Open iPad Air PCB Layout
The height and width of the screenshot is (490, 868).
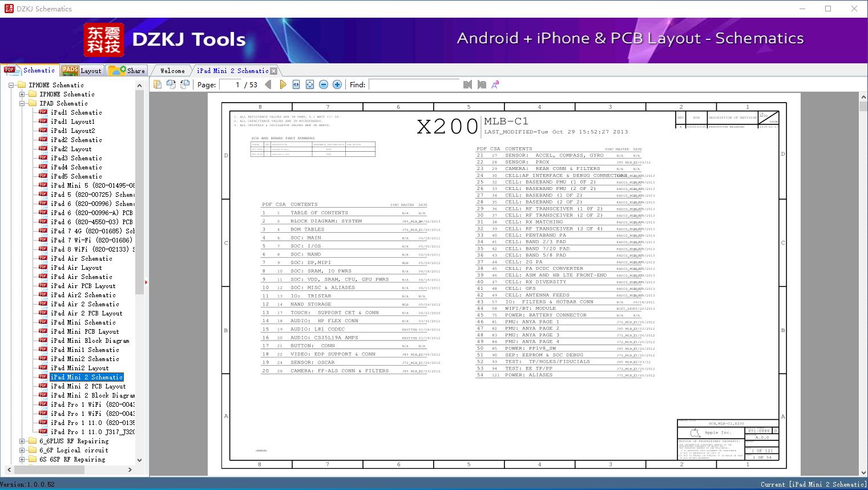tap(83, 286)
